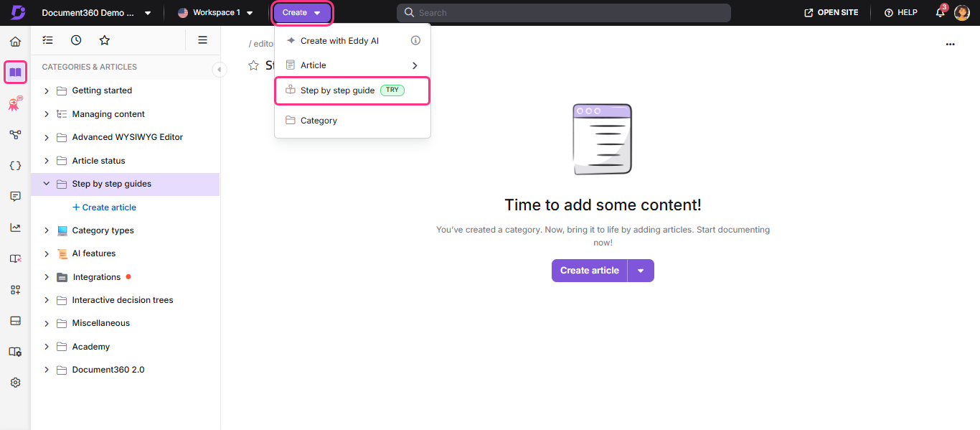Viewport: 980px width, 430px height.
Task: Click the OPEN SITE link in top bar
Action: pyautogui.click(x=830, y=12)
